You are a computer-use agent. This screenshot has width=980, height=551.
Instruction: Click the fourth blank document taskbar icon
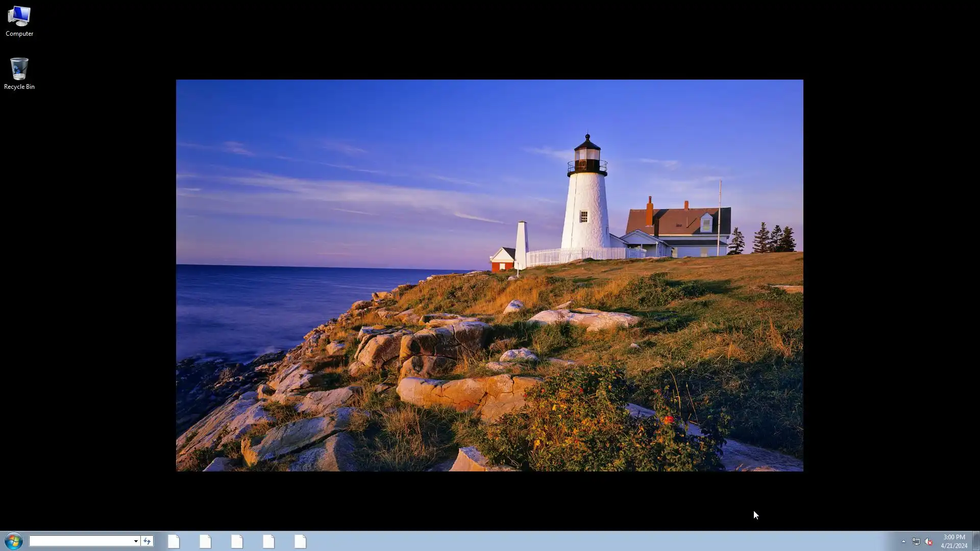(x=268, y=541)
